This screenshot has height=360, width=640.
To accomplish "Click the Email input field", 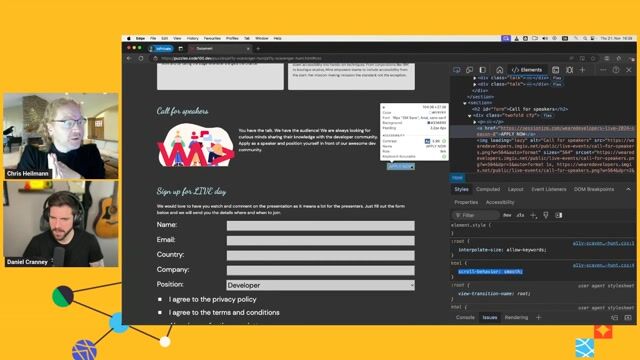I will pyautogui.click(x=320, y=240).
